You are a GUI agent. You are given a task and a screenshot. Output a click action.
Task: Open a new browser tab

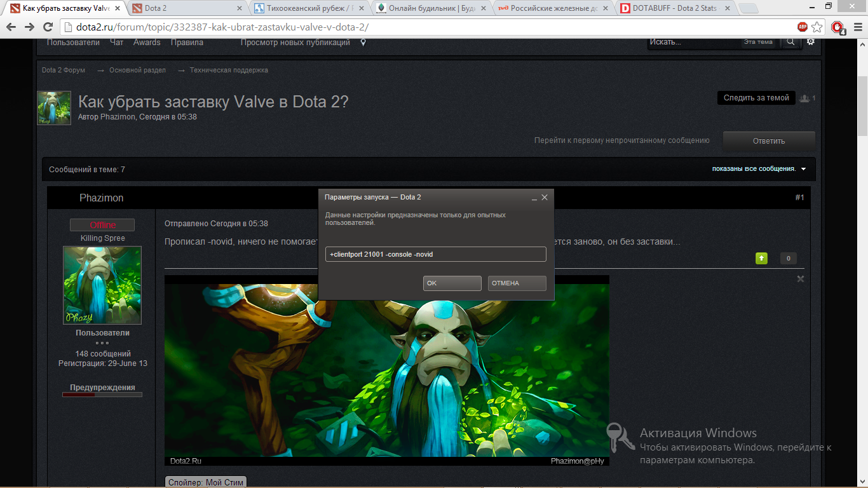(x=749, y=8)
